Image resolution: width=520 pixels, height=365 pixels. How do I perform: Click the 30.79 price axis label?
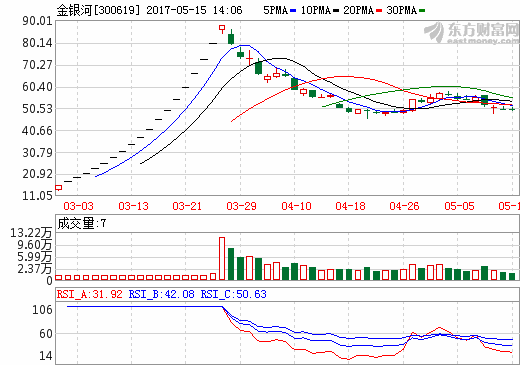tap(37, 153)
